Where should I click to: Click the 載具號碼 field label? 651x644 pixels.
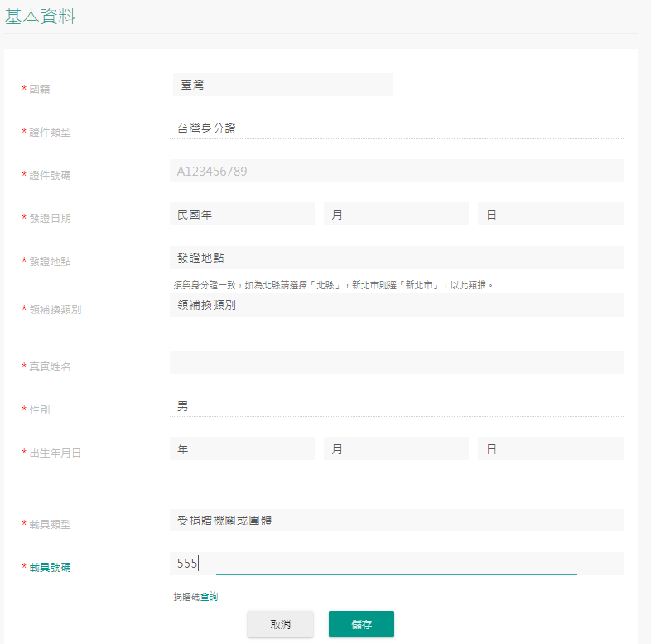(50, 568)
